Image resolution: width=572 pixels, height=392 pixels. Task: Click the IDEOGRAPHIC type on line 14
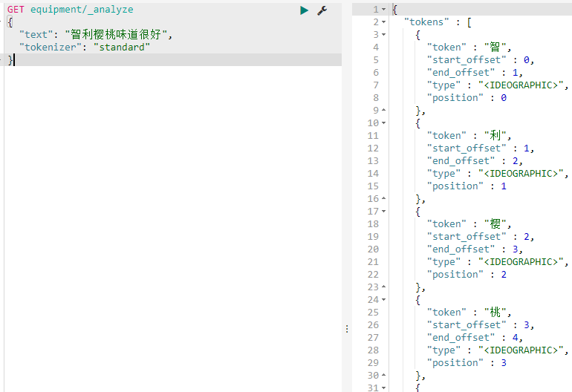coord(521,174)
